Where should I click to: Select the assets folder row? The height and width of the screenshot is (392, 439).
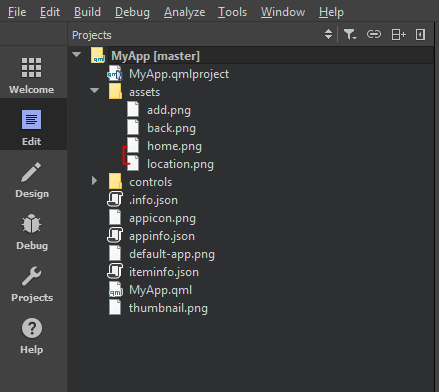tap(144, 92)
